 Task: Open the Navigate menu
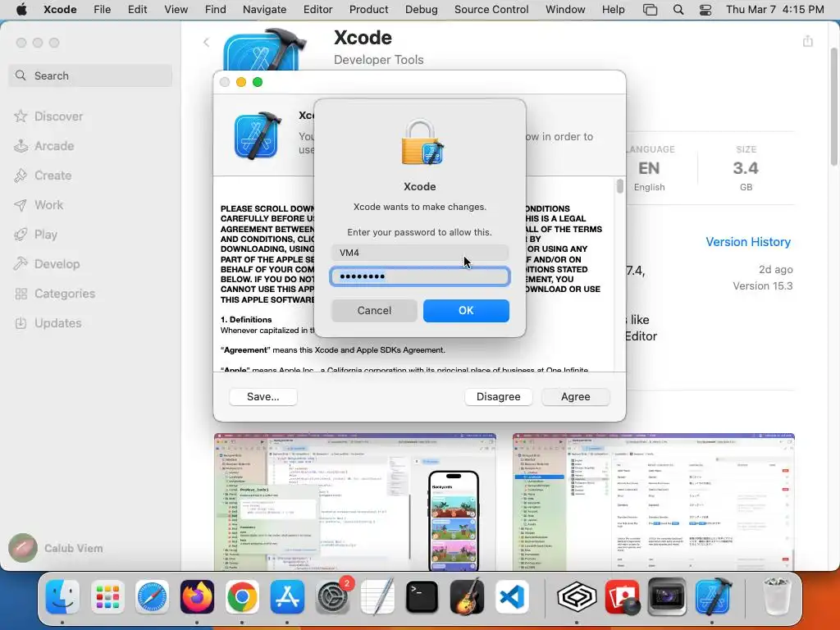coord(265,9)
